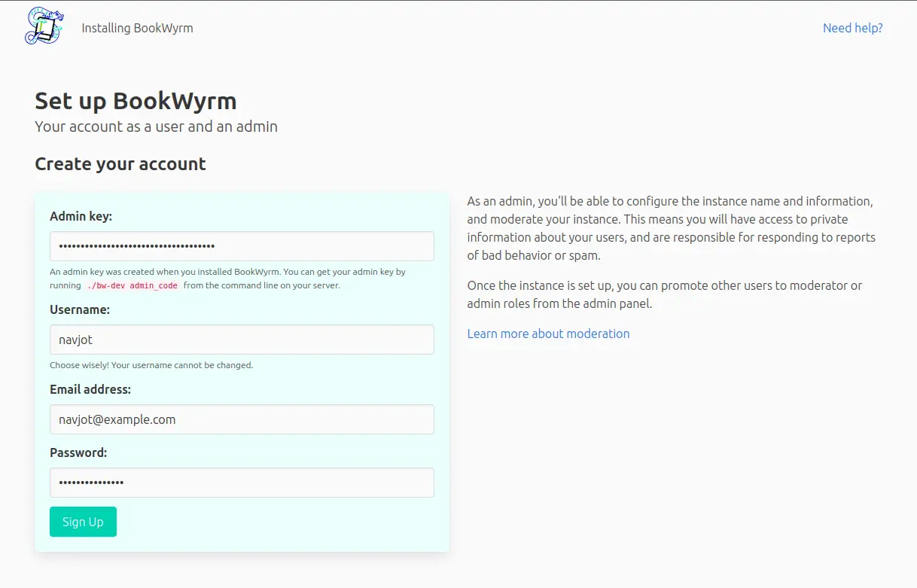Click the Create your account heading
The width and height of the screenshot is (917, 588).
pyautogui.click(x=120, y=163)
